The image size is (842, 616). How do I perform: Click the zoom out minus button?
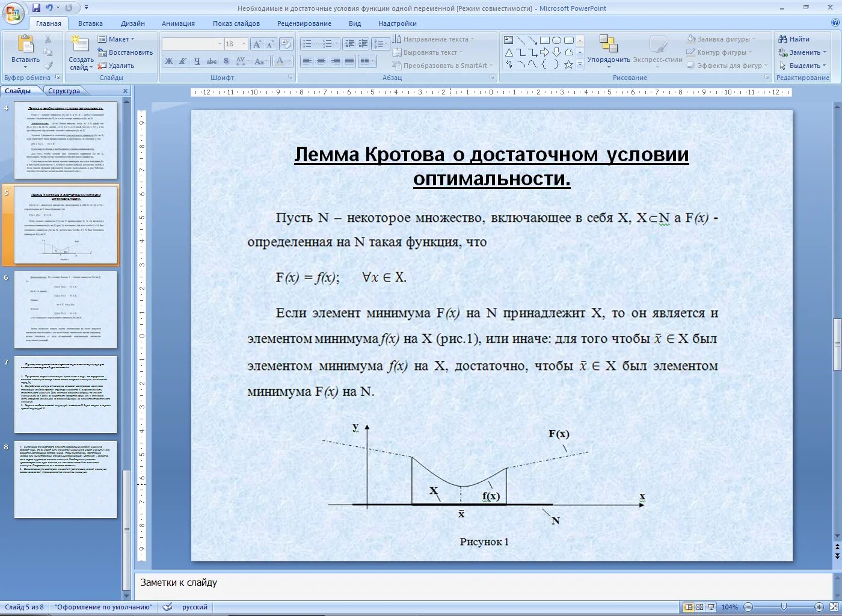[x=749, y=607]
